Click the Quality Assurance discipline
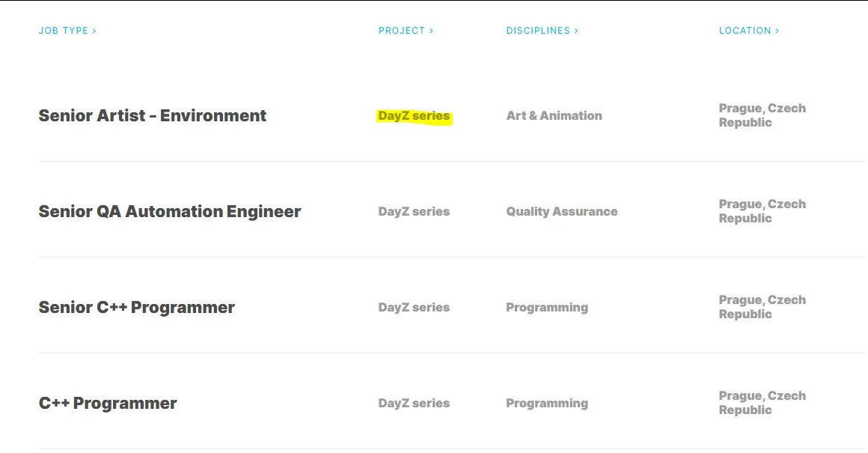The width and height of the screenshot is (868, 453). [x=562, y=212]
